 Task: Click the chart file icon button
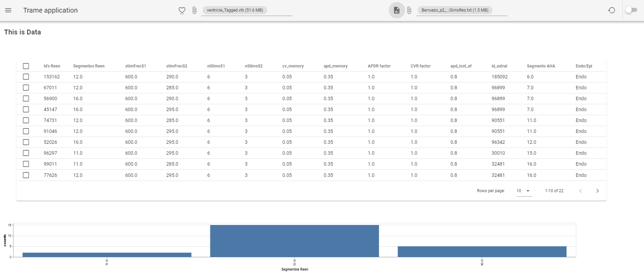click(x=397, y=10)
